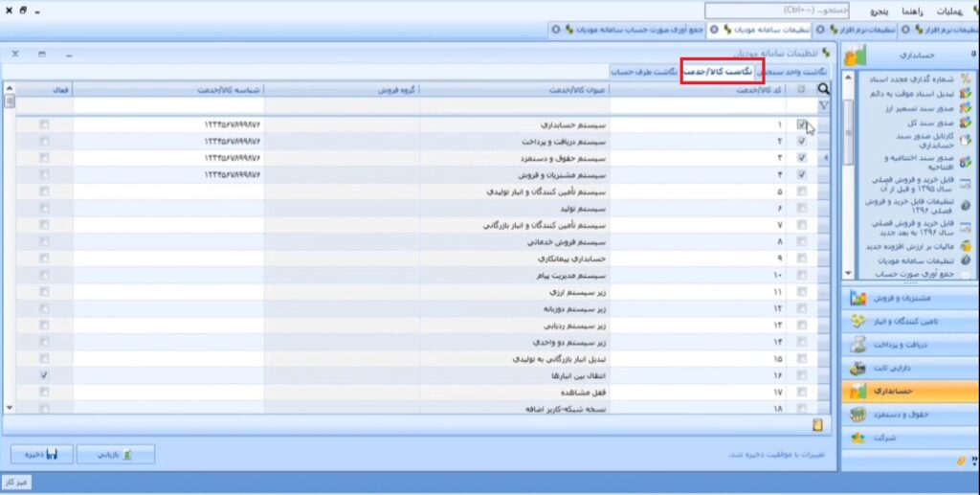This screenshot has width=980, height=495.
Task: Switch to نگاشت کالا/خدمت tab
Action: tap(718, 72)
